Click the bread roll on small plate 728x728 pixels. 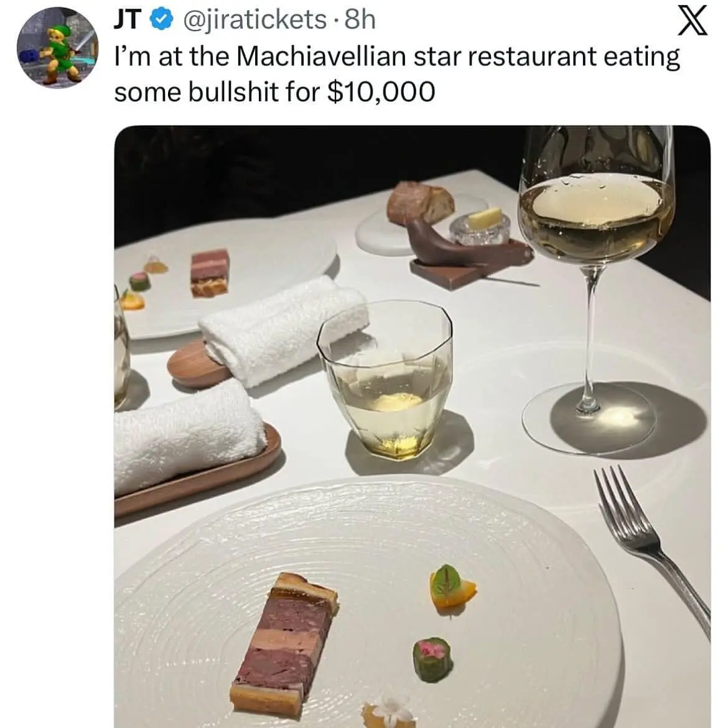[x=420, y=202]
